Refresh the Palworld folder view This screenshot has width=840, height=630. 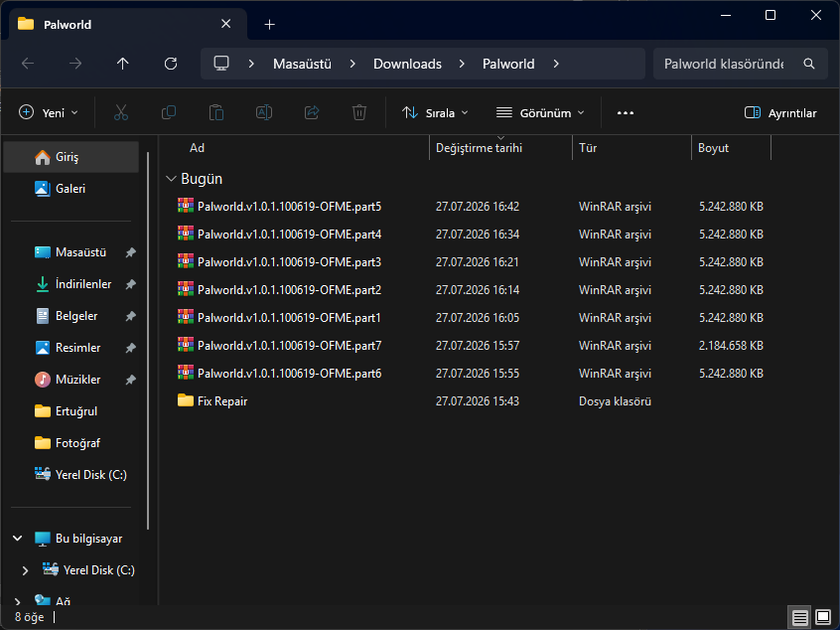[x=171, y=64]
